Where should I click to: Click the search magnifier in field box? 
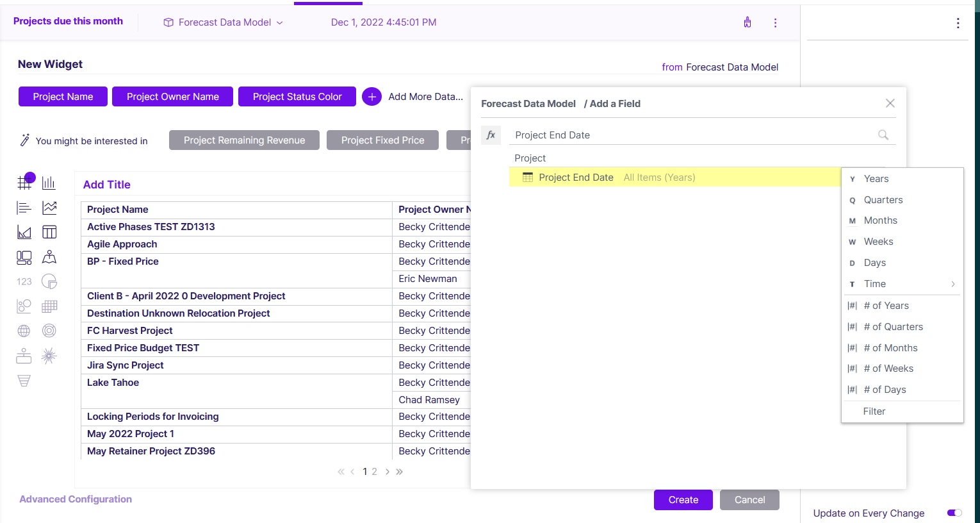(883, 135)
